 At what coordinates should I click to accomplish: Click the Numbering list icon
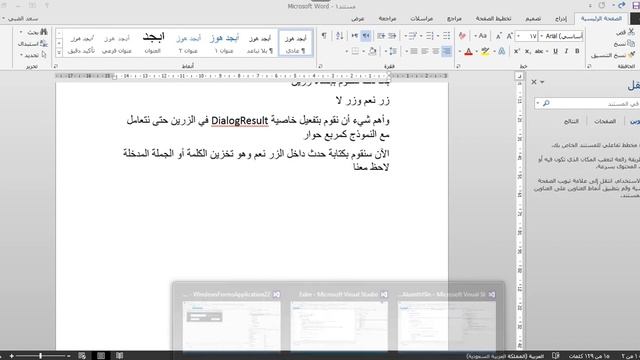click(429, 36)
